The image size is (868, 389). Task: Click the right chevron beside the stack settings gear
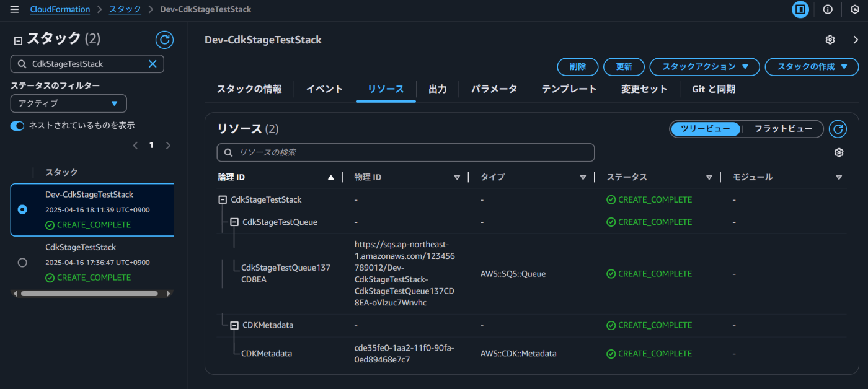[x=856, y=40]
